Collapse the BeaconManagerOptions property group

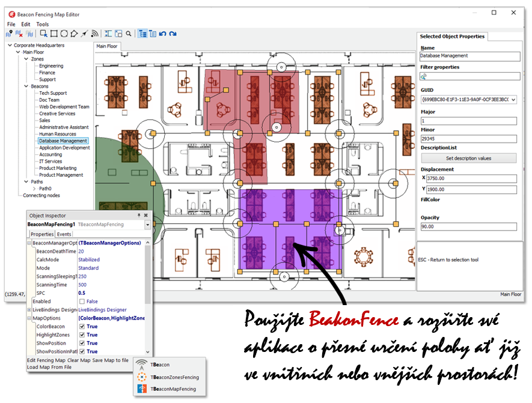tap(29, 243)
